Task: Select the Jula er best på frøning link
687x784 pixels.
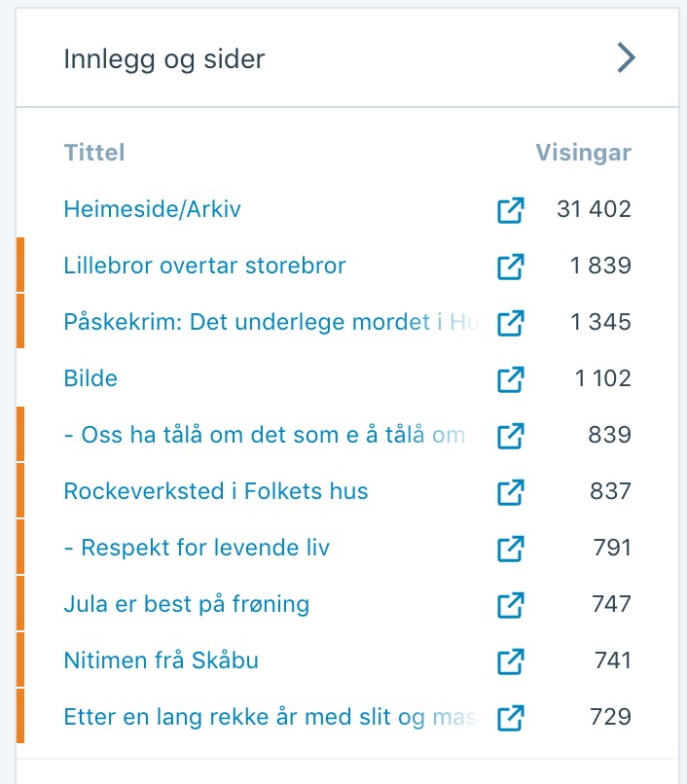Action: click(x=186, y=604)
